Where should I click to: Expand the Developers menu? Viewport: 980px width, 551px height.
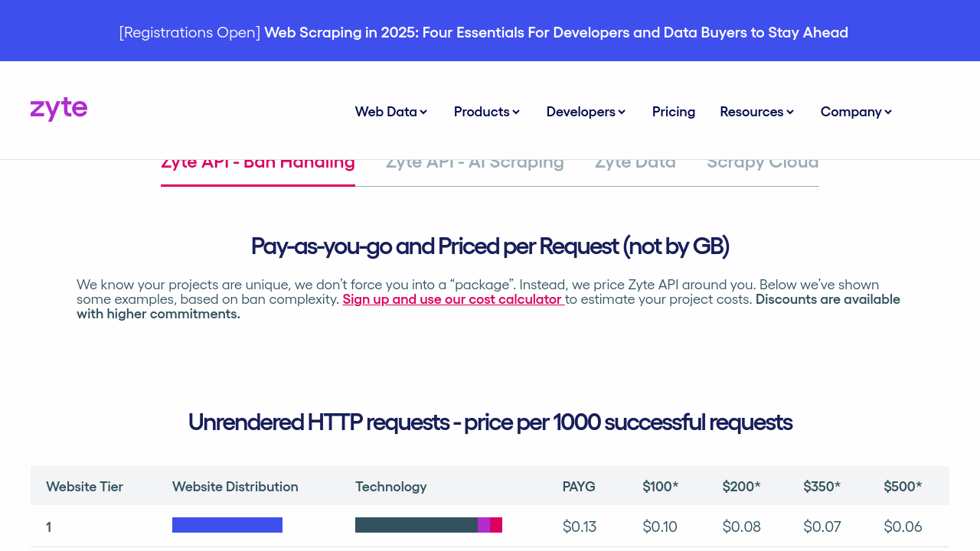point(586,112)
